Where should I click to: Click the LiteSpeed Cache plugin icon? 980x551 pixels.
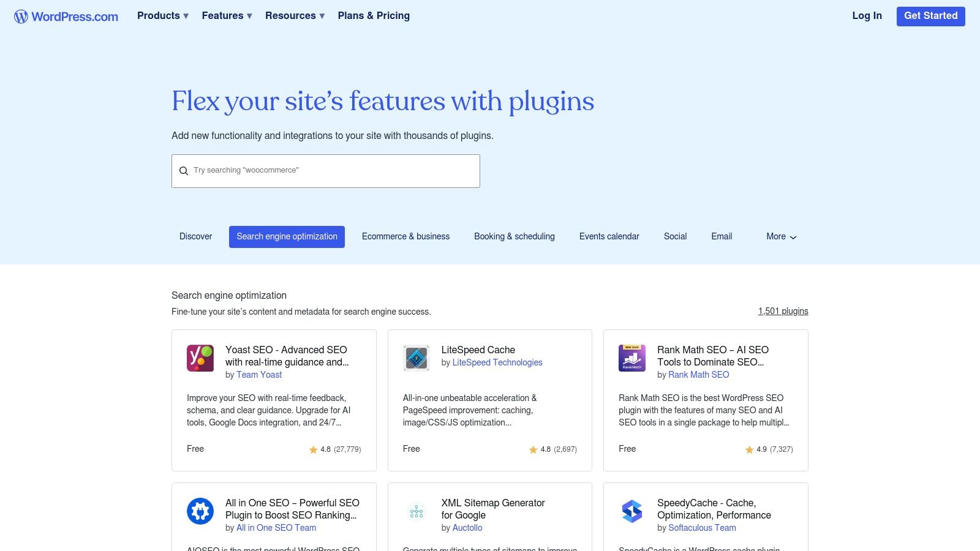click(416, 358)
